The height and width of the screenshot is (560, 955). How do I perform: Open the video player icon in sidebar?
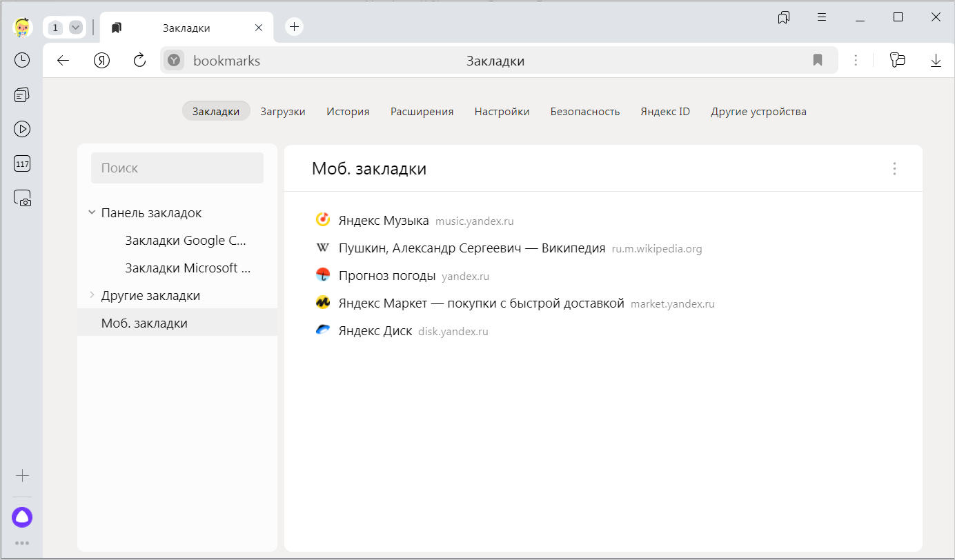pos(22,129)
